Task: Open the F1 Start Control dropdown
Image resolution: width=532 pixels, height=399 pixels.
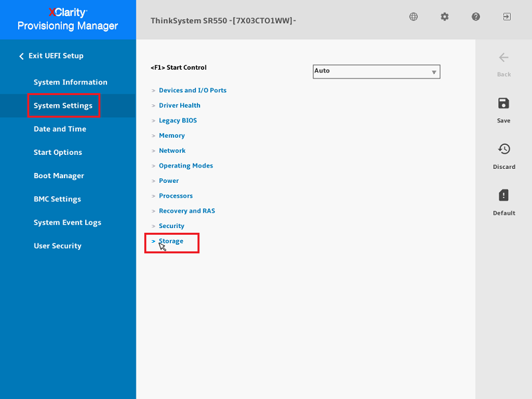Action: (376, 72)
